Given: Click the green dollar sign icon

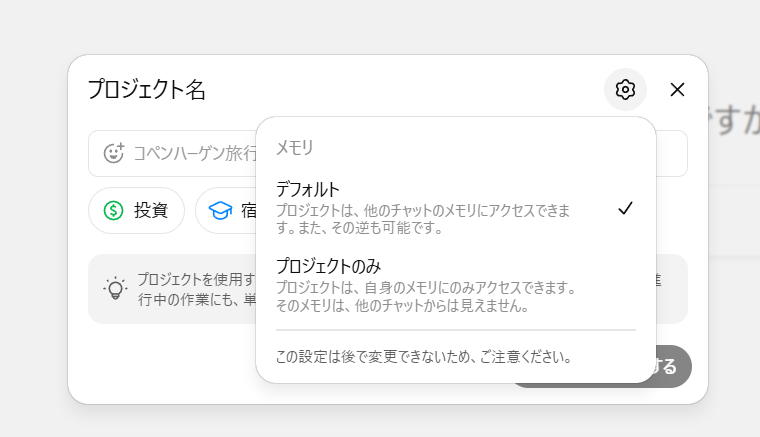Looking at the screenshot, I should pos(113,210).
